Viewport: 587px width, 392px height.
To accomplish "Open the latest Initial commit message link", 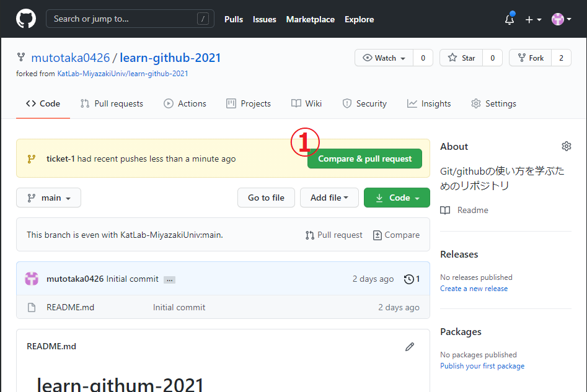I will (133, 279).
